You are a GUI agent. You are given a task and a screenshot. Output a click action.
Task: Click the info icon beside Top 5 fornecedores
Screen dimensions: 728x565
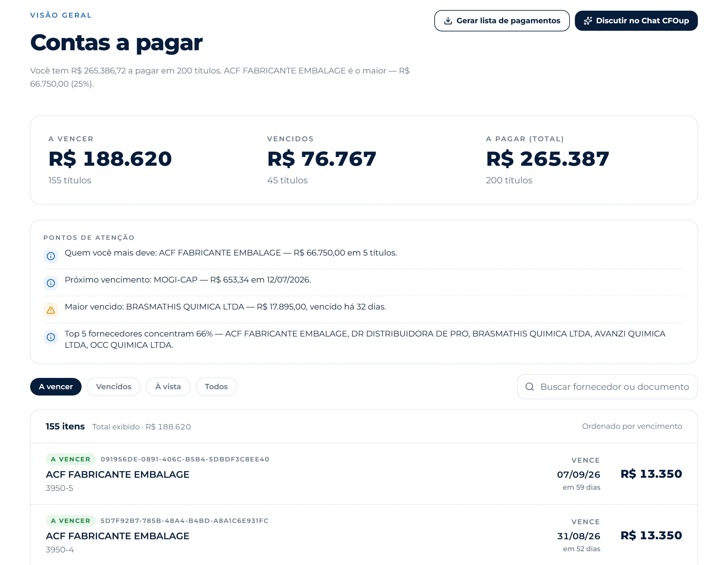coord(51,337)
